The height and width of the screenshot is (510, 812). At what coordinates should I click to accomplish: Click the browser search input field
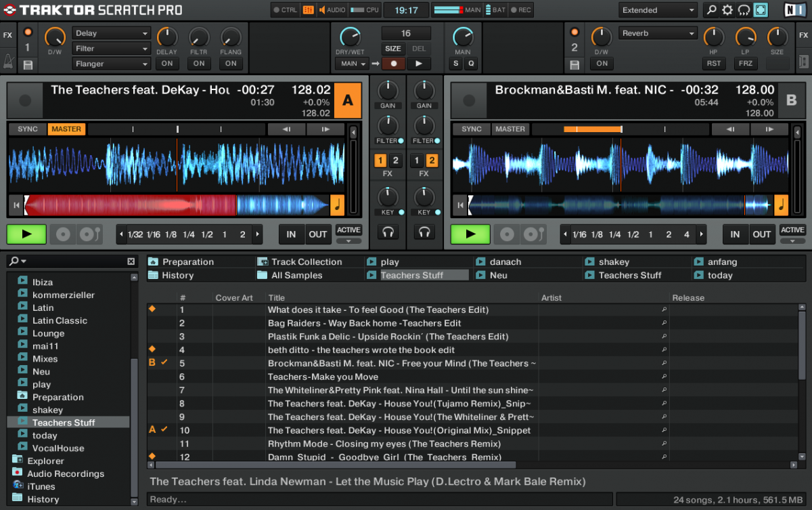pos(77,261)
